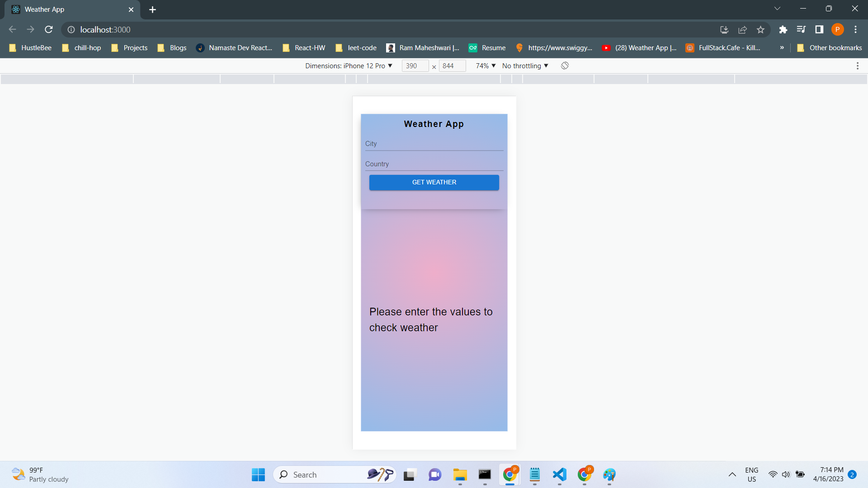The width and height of the screenshot is (868, 488).
Task: Click the install app icon in address bar
Action: [x=724, y=29]
